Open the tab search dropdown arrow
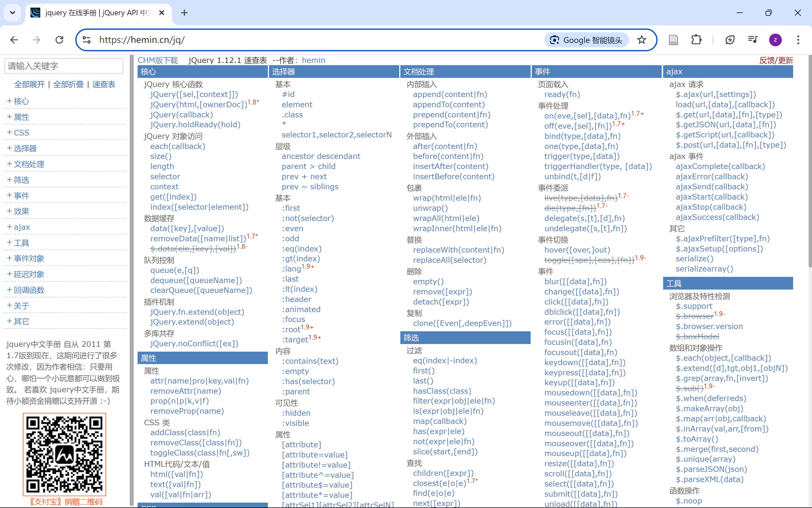This screenshot has height=508, width=812. [x=12, y=13]
